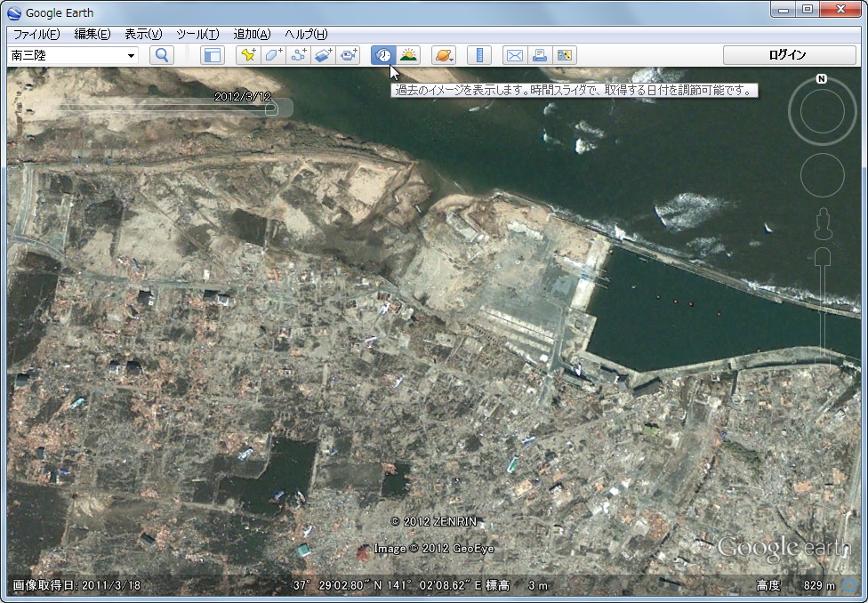Click the 高度 829 m altitude readout
Viewport: 868px width, 603px height.
coord(796,584)
